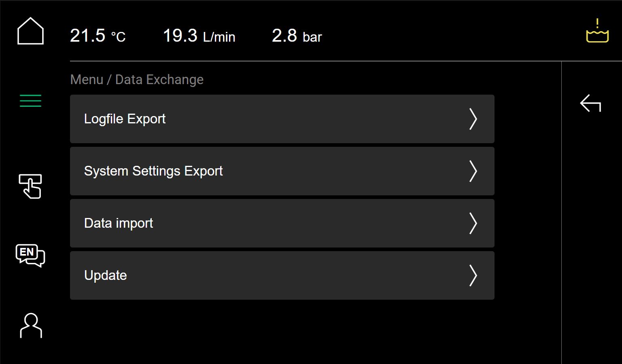Select the Update menu item
Image resolution: width=622 pixels, height=364 pixels.
click(282, 275)
